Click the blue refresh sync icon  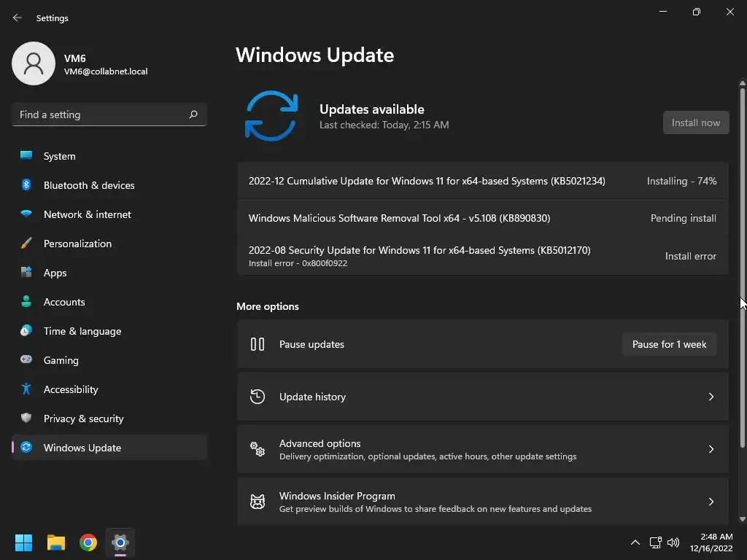271,116
